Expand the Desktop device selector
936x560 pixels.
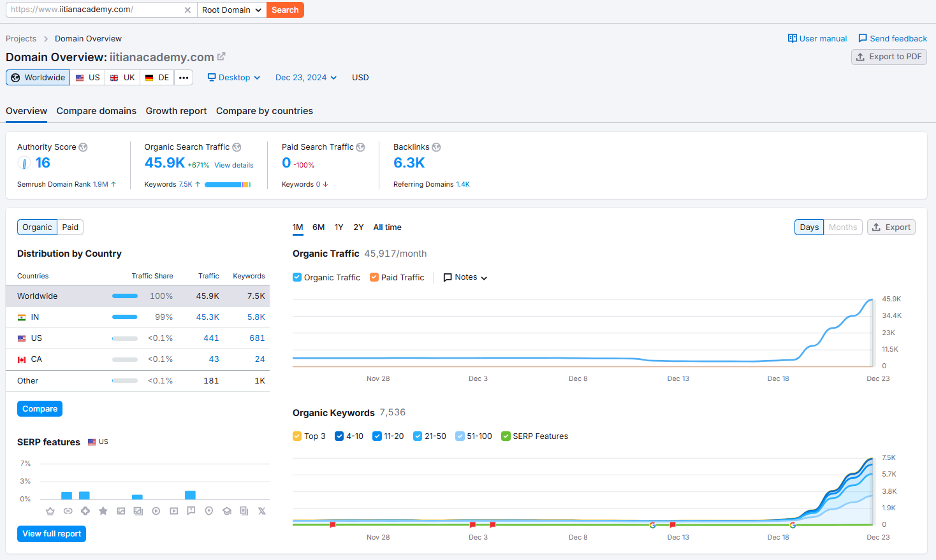click(x=234, y=78)
